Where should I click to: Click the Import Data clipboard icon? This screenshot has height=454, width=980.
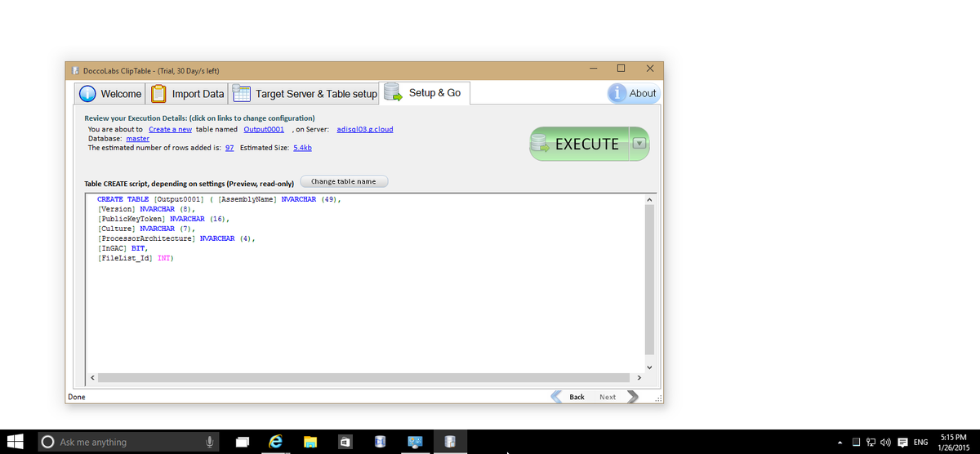pos(158,93)
